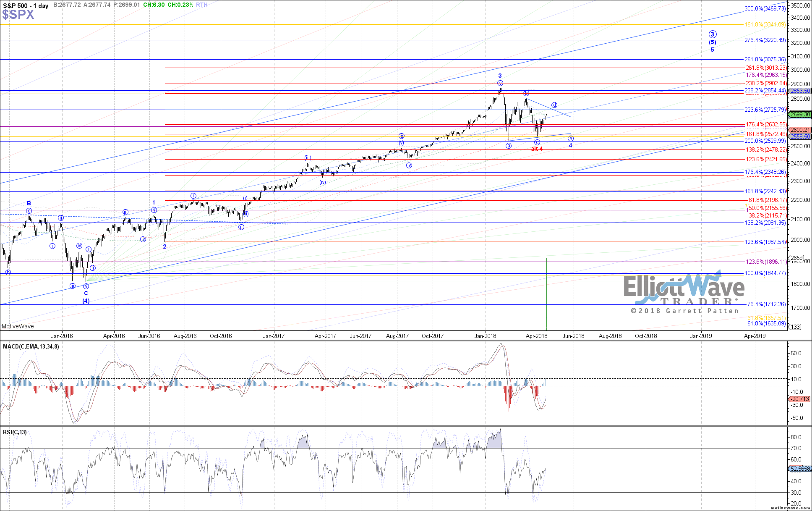Click the CH:0.23% percent change value
Viewport: 812px width, 511px height.
tap(180, 5)
